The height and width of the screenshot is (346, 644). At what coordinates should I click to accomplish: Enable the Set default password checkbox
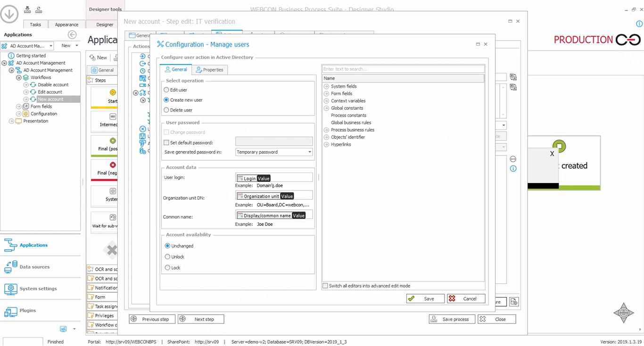pos(166,142)
